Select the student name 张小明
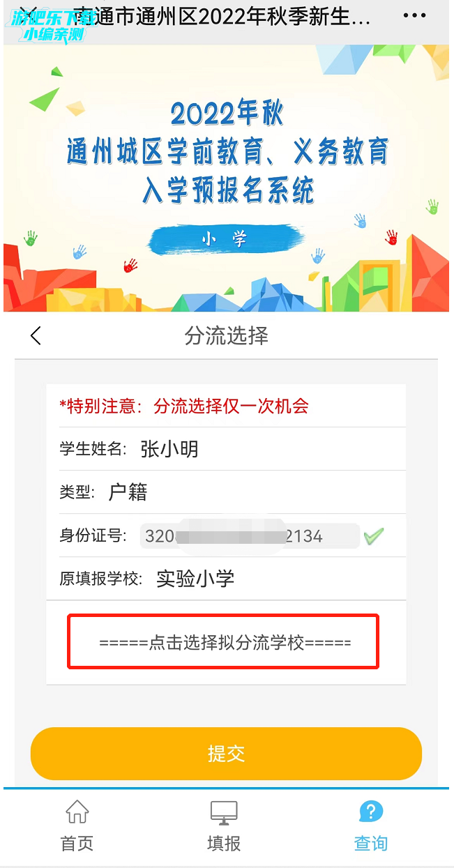This screenshot has width=454, height=868. 169,449
